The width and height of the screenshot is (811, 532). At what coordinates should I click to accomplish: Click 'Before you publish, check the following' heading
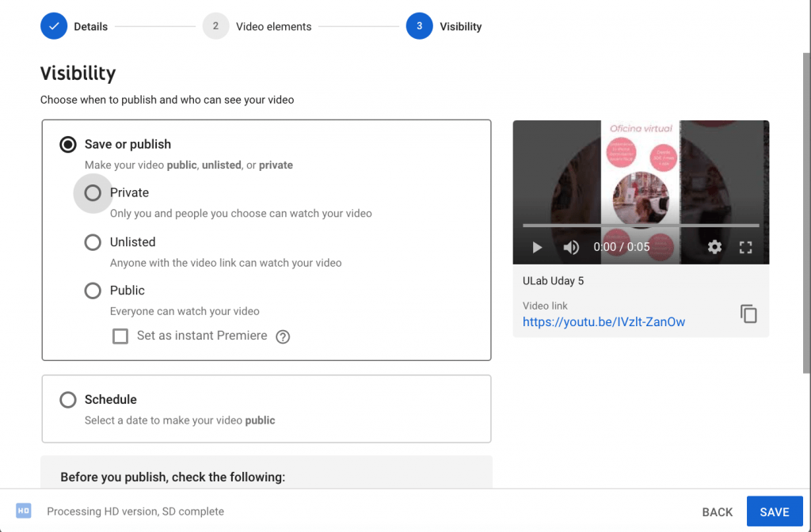coord(173,477)
